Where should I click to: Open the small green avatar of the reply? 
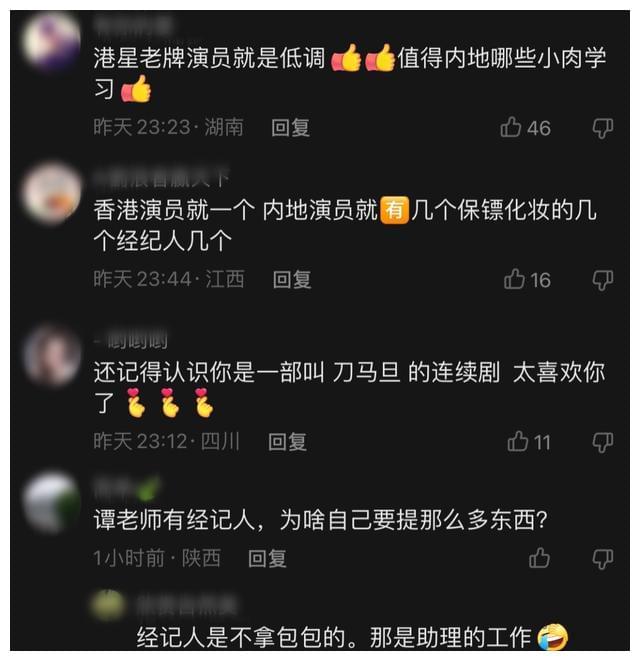[x=109, y=605]
